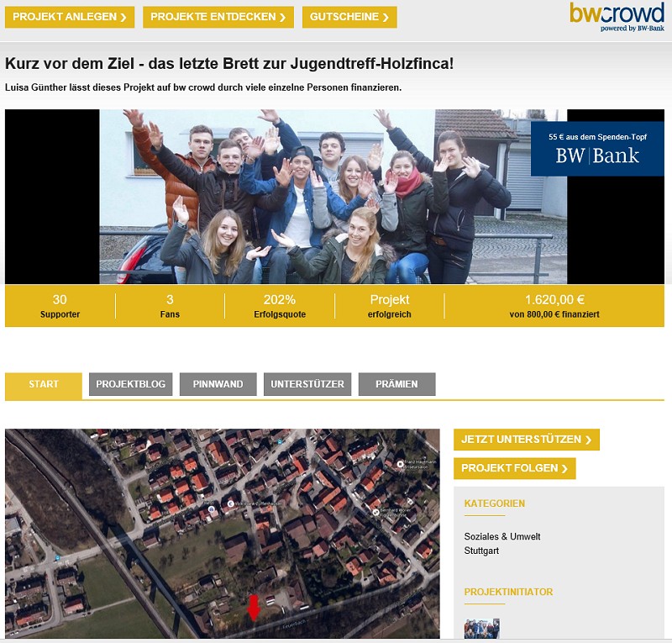
Task: Select the Start tab
Action: click(44, 385)
